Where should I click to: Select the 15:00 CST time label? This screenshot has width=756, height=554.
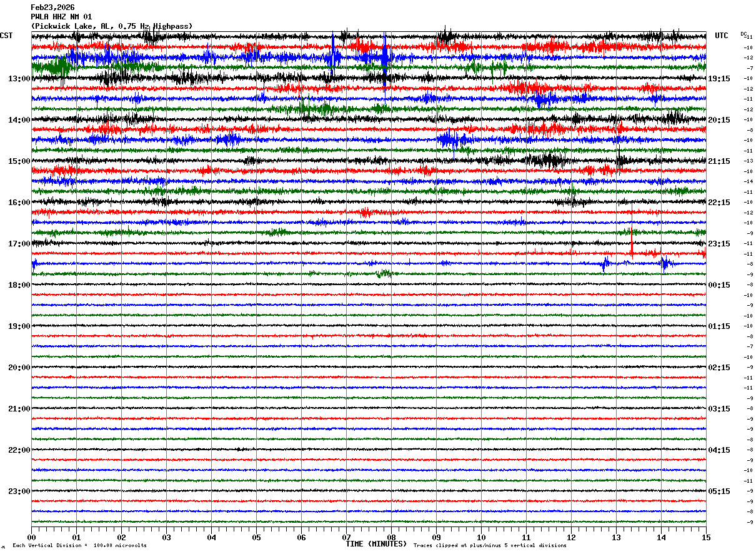(19, 161)
